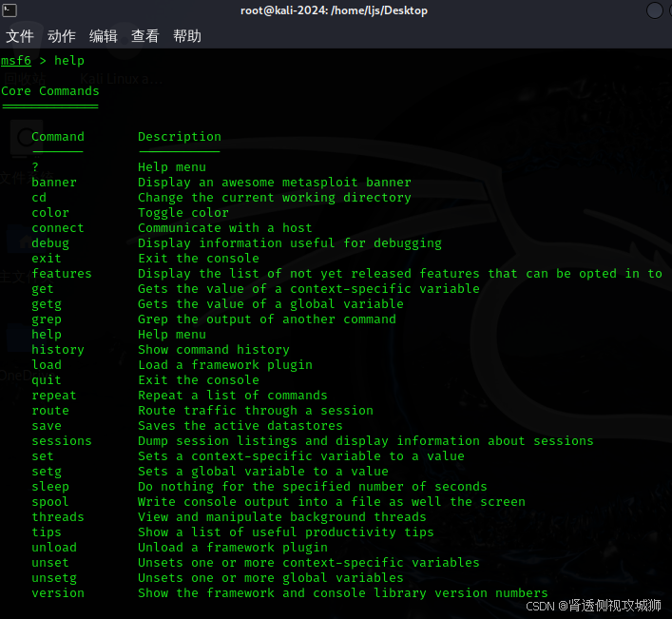The width and height of the screenshot is (672, 619).
Task: Open the 查看 menu
Action: [145, 36]
